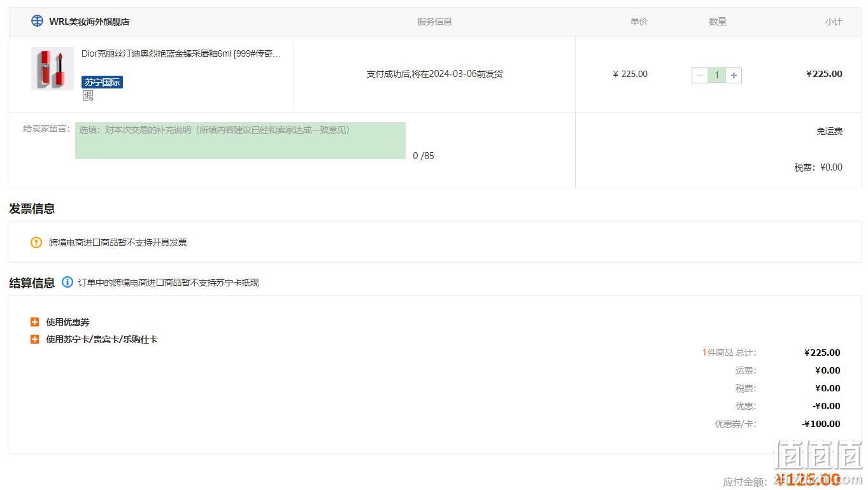Click the 税费：¥0.00 text in the order row
Viewport: 868px width, 490px height.
pos(818,167)
